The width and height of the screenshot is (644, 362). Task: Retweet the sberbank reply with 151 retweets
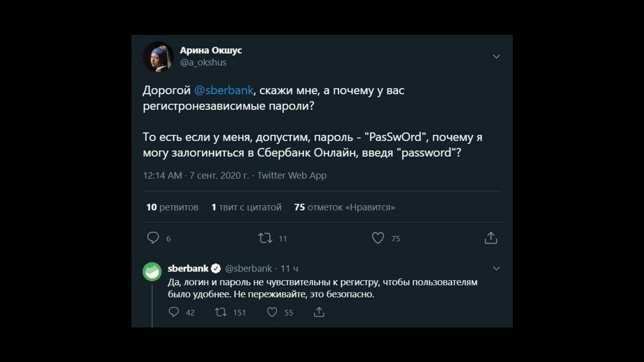click(221, 312)
